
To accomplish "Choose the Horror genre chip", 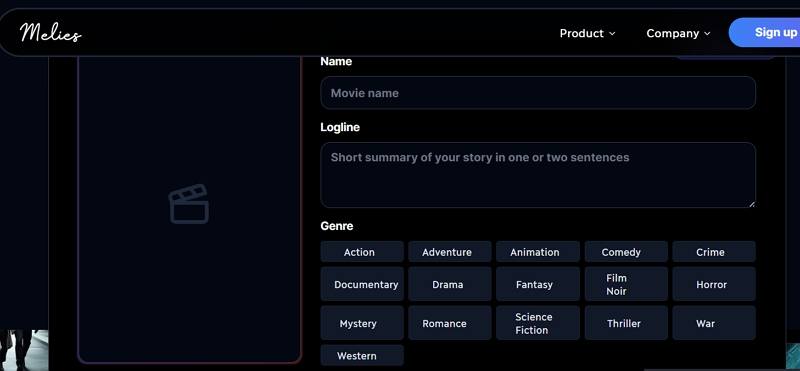I will tap(714, 284).
